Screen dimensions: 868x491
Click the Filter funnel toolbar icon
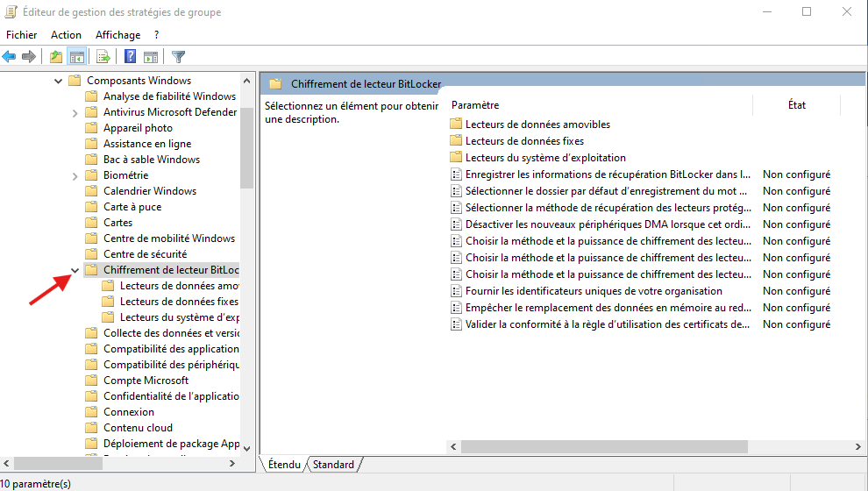pyautogui.click(x=178, y=56)
